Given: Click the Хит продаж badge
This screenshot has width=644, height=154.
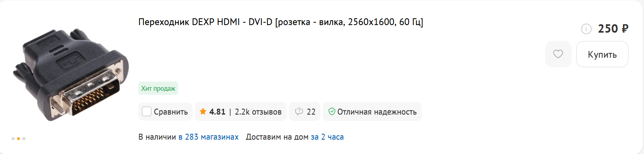Looking at the screenshot, I should click(158, 88).
